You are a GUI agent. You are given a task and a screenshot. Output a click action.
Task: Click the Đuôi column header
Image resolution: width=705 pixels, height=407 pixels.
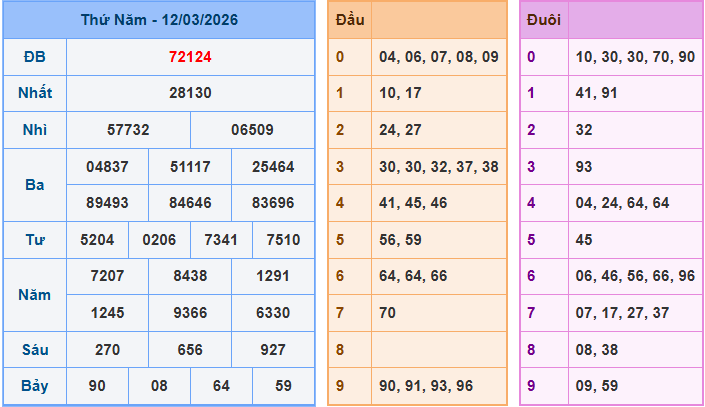click(x=543, y=20)
